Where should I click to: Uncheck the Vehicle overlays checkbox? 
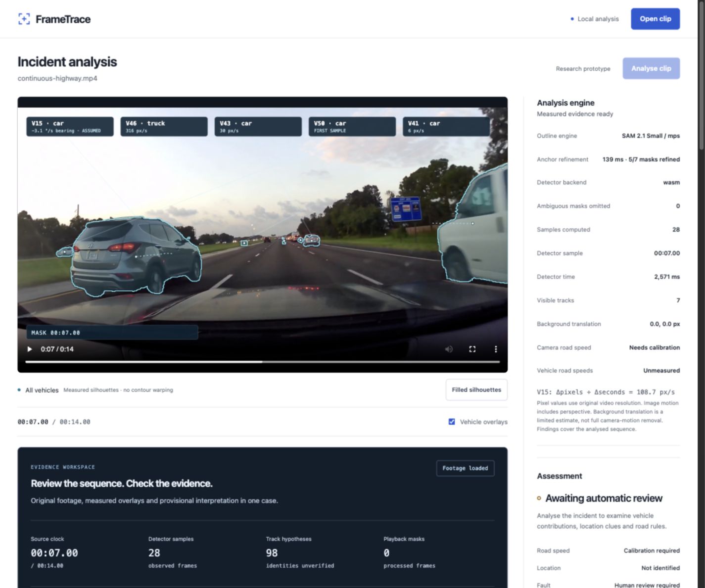click(452, 422)
